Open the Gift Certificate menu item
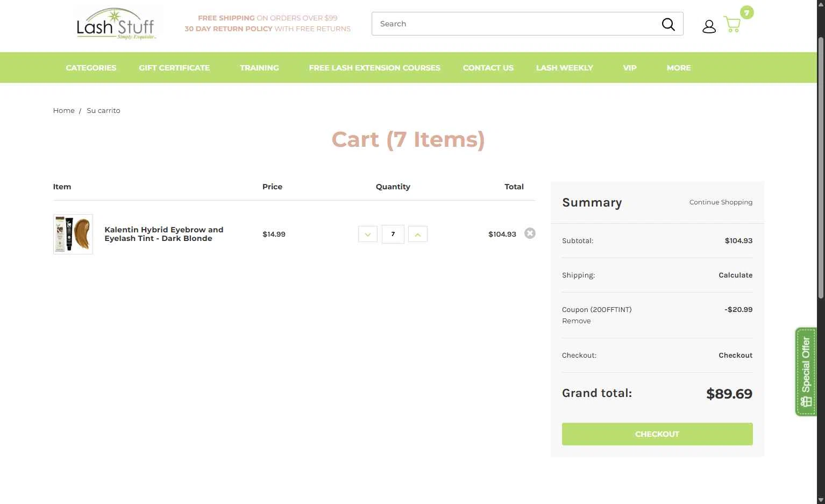This screenshot has height=504, width=825. point(174,68)
